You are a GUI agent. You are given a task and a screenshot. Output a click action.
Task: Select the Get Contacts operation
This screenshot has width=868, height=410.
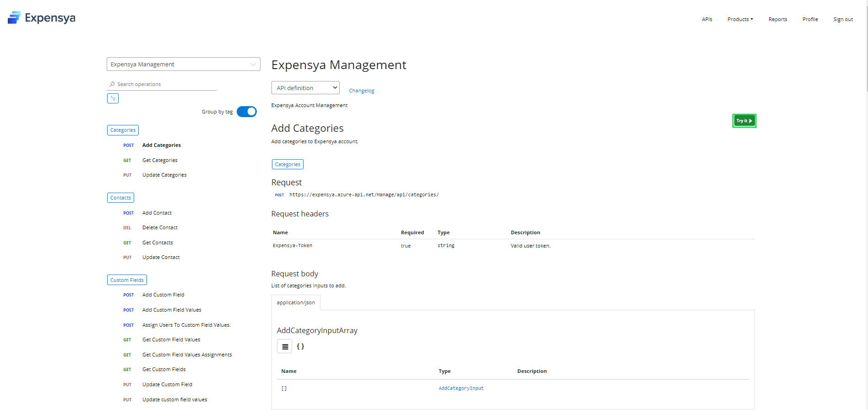(x=157, y=243)
